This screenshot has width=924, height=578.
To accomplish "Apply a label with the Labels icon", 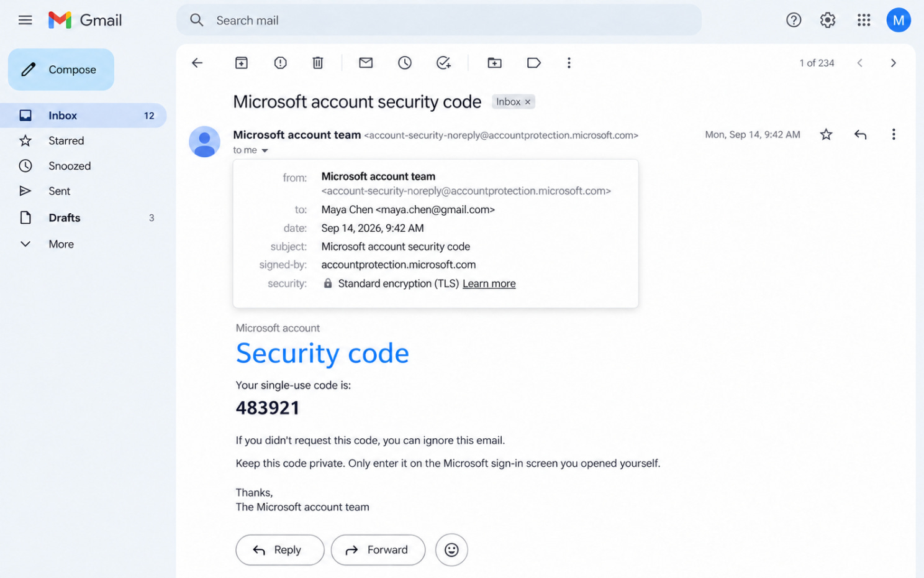I will [x=533, y=63].
